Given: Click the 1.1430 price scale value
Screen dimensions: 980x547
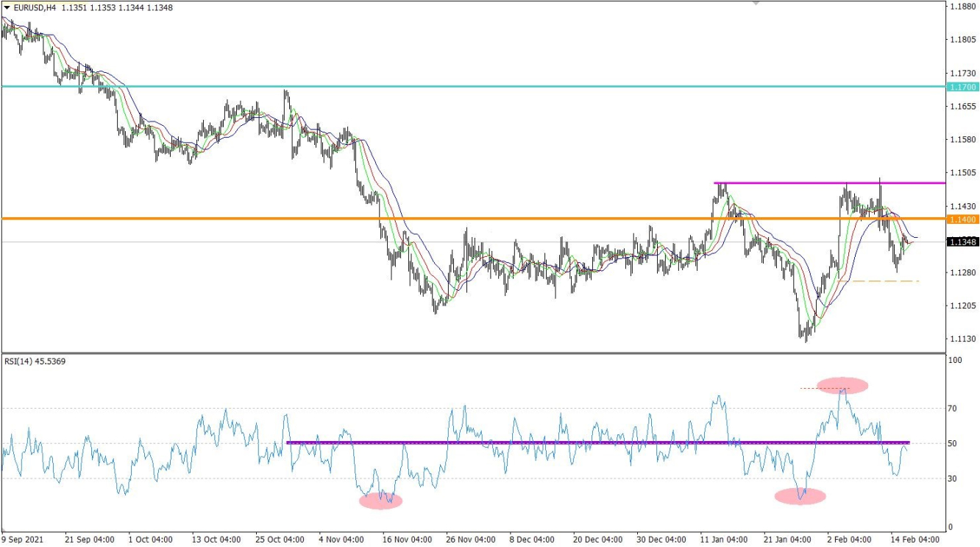Looking at the screenshot, I should pos(962,207).
